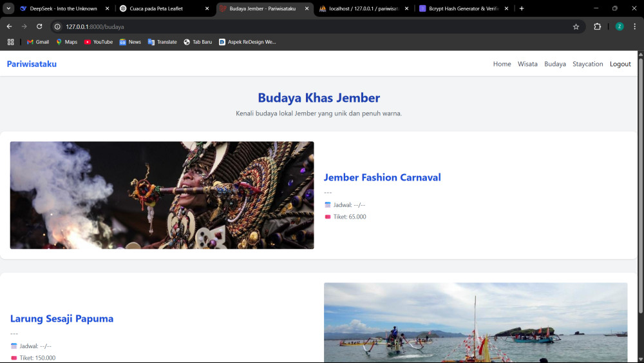Viewport: 644px width, 363px height.
Task: Close the Budaya Jember tab
Action: [x=307, y=8]
